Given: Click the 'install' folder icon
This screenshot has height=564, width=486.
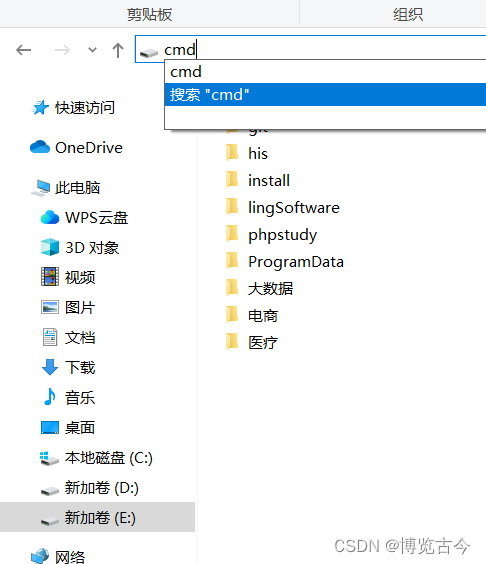Looking at the screenshot, I should (x=232, y=179).
